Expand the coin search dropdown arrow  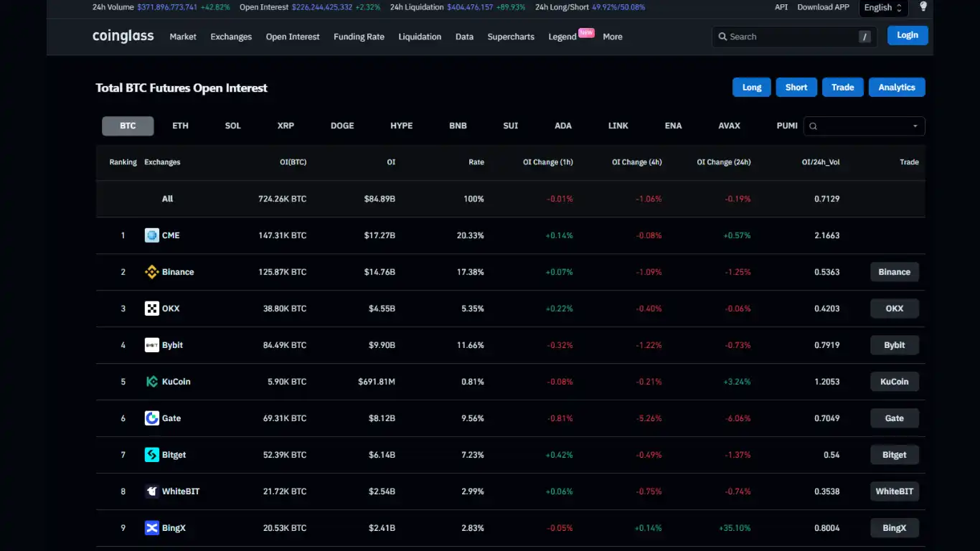(x=915, y=126)
